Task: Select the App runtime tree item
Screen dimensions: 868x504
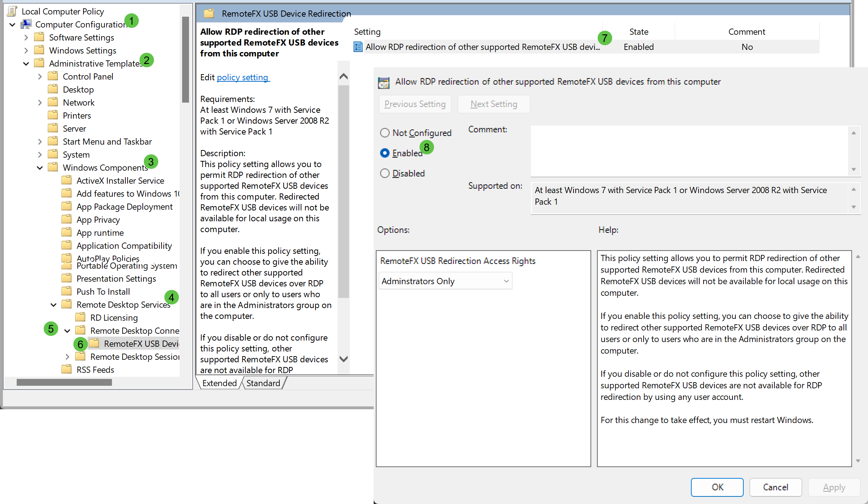Action: tap(100, 232)
